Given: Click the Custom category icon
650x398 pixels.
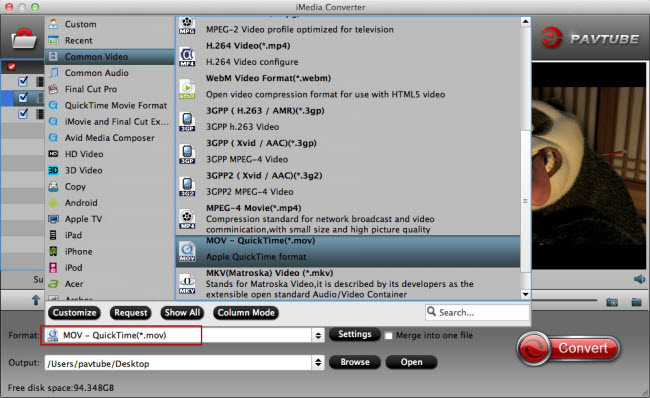Looking at the screenshot, I should click(x=53, y=24).
